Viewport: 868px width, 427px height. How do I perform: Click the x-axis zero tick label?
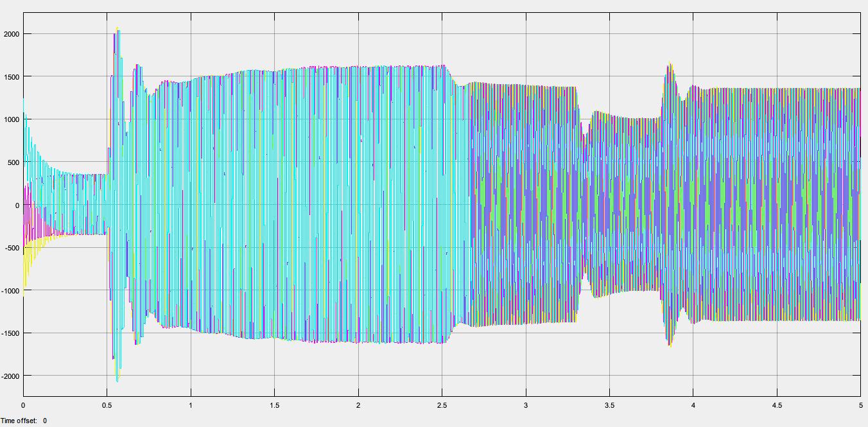pyautogui.click(x=23, y=406)
